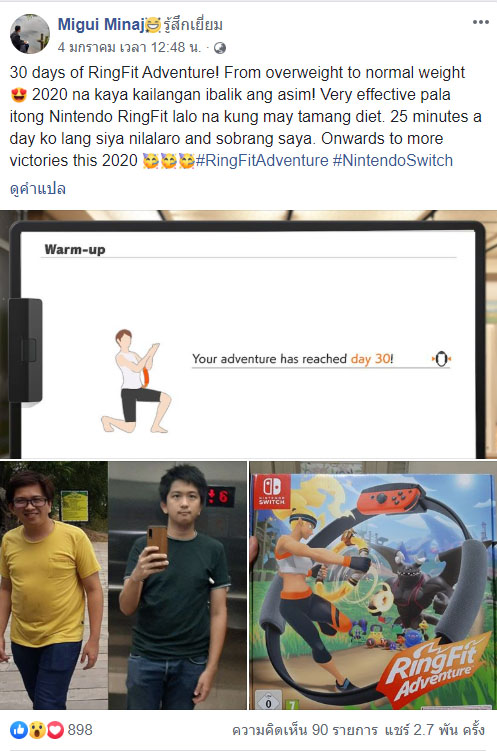The width and height of the screenshot is (497, 753).
Task: Click the globe public privacy icon
Action: (219, 48)
